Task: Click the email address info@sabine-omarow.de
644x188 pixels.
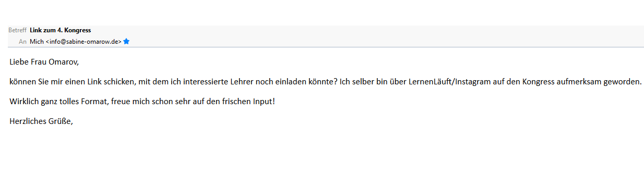Action: point(84,41)
